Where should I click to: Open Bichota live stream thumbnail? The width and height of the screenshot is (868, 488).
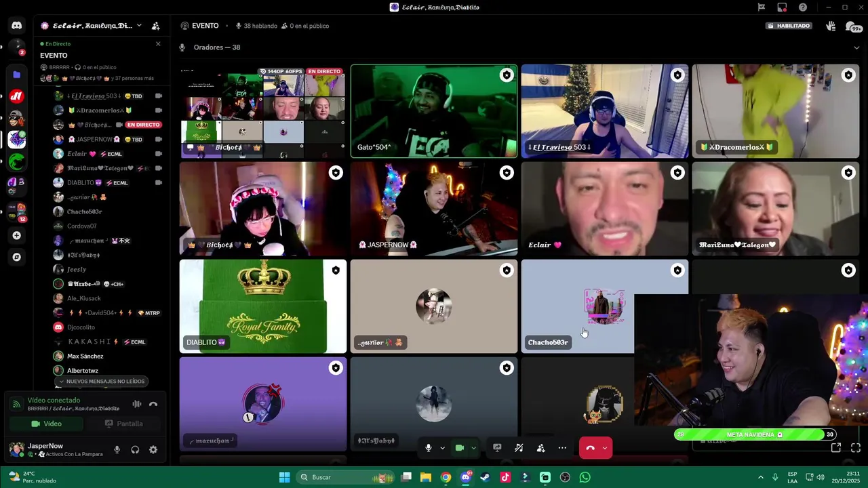pyautogui.click(x=263, y=111)
